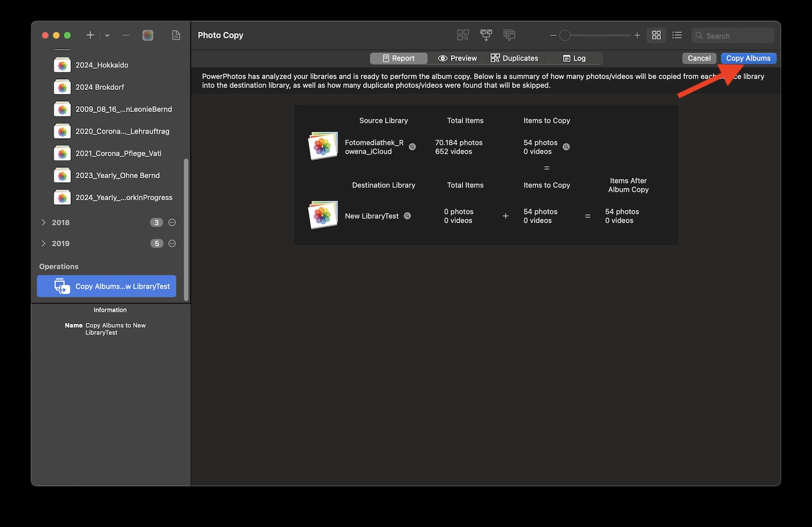Viewport: 812px width, 527px height.
Task: Click the thumbnail size slider knob
Action: pos(565,35)
